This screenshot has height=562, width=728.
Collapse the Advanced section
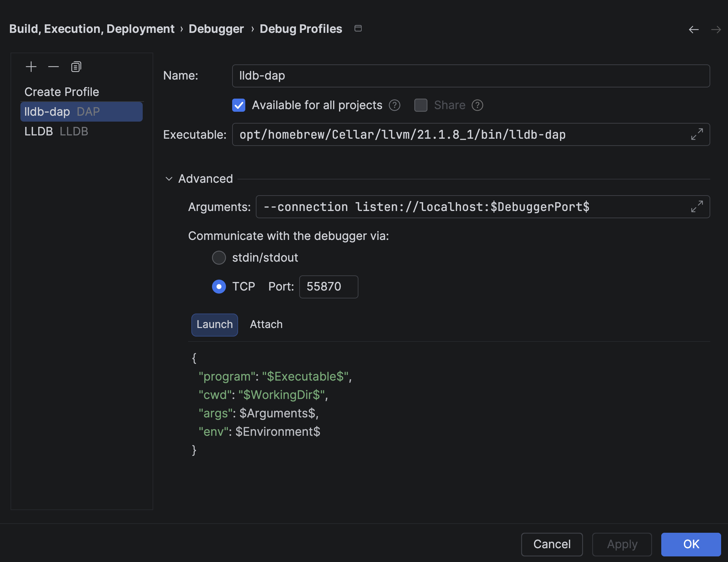pyautogui.click(x=169, y=179)
